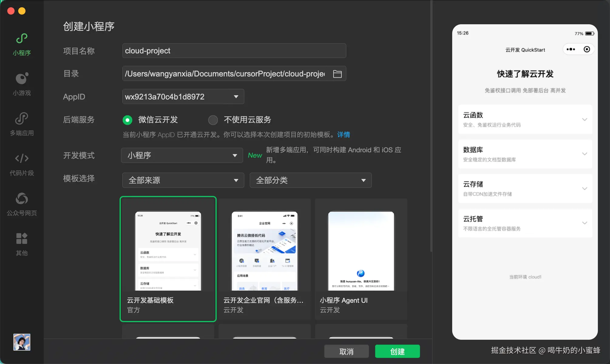The width and height of the screenshot is (610, 364).
Task: Switch to 多端应用 sidebar icon
Action: tap(22, 119)
